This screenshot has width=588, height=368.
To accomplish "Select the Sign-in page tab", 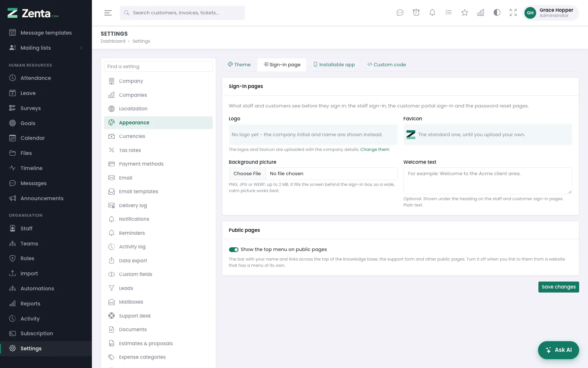I will point(282,64).
